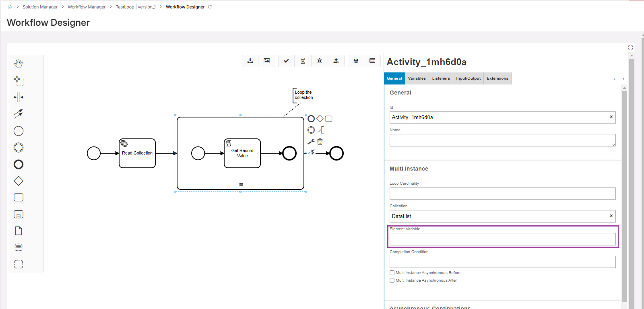Append task from context pad

(329, 119)
